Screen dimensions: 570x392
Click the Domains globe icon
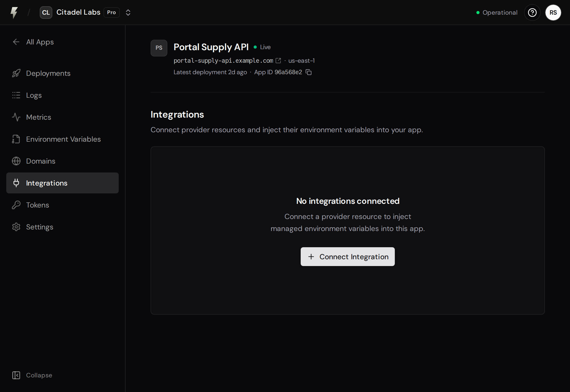(16, 161)
